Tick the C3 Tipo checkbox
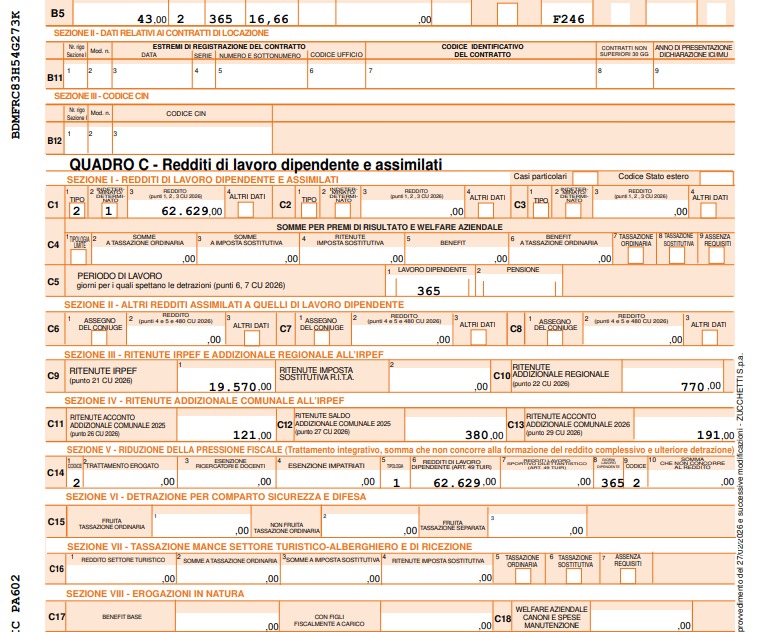Viewport: 768px width, 632px height. [x=541, y=210]
